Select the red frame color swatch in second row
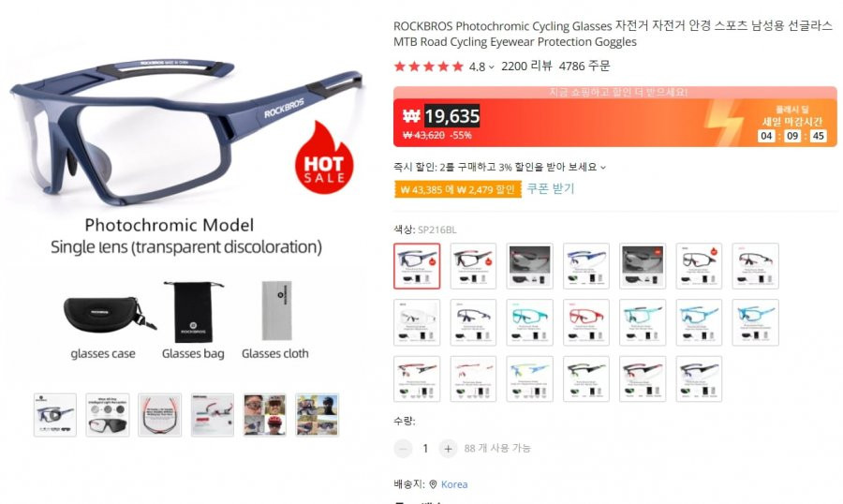 (586, 322)
